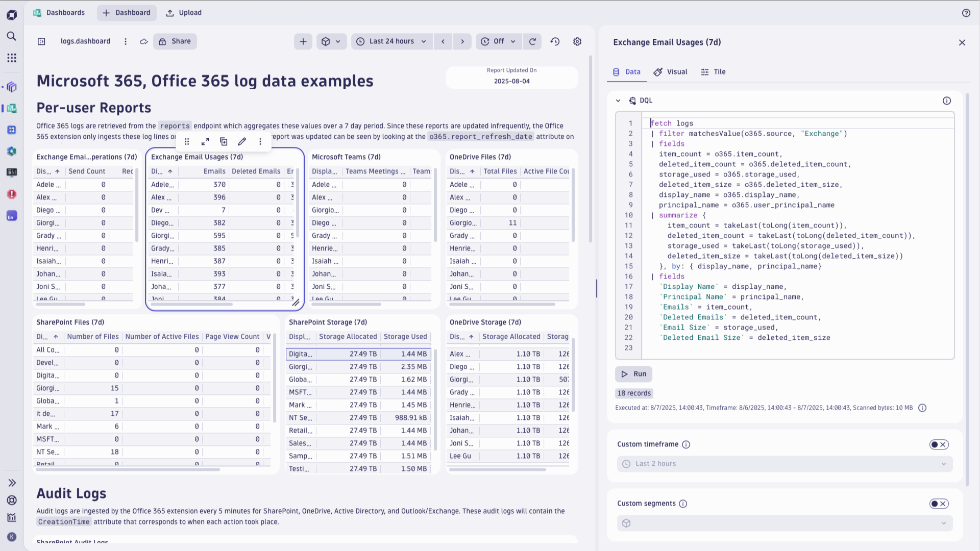
Task: Open the dashboard version history
Action: click(x=555, y=41)
